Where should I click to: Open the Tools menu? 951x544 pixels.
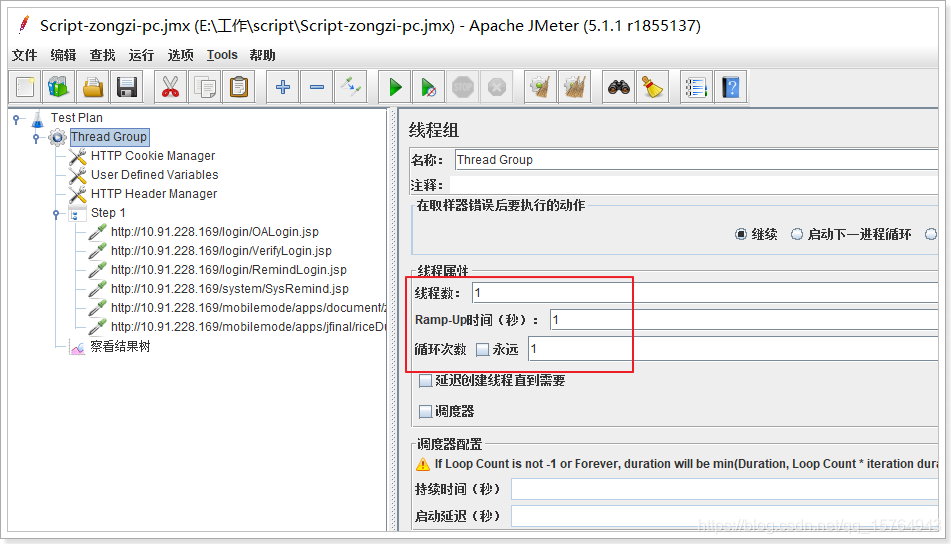222,55
